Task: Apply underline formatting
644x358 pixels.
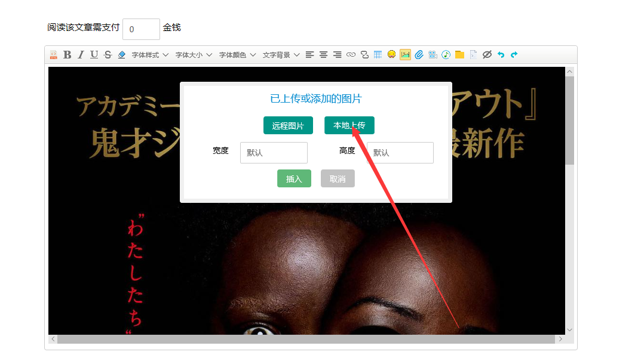Action: (94, 54)
